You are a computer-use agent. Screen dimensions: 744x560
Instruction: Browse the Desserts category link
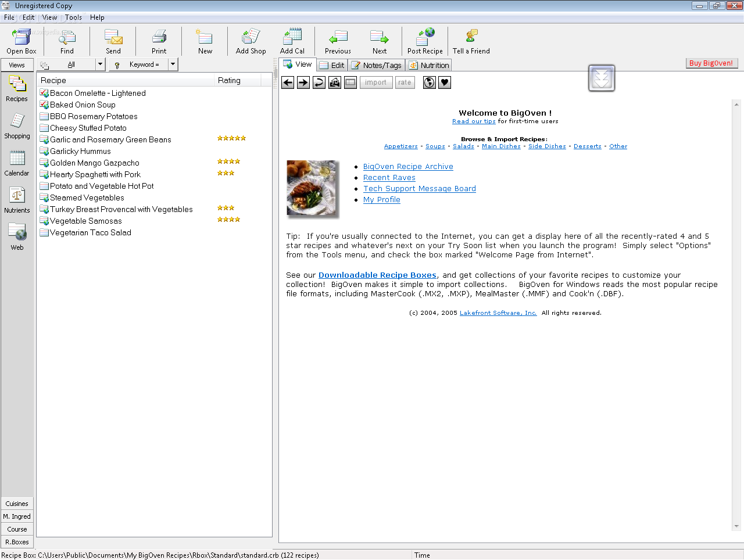tap(587, 146)
